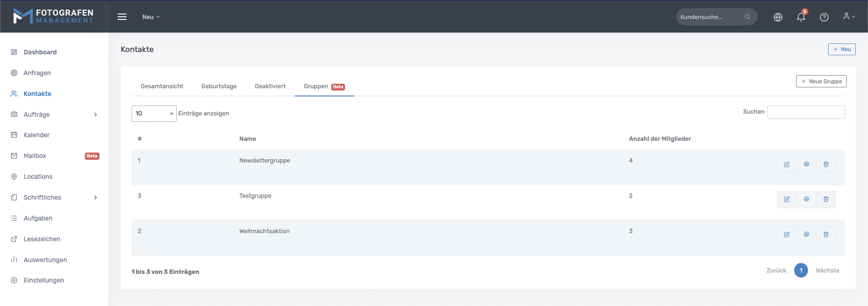868x306 pixels.
Task: Click the Suchen input field
Action: coord(806,112)
